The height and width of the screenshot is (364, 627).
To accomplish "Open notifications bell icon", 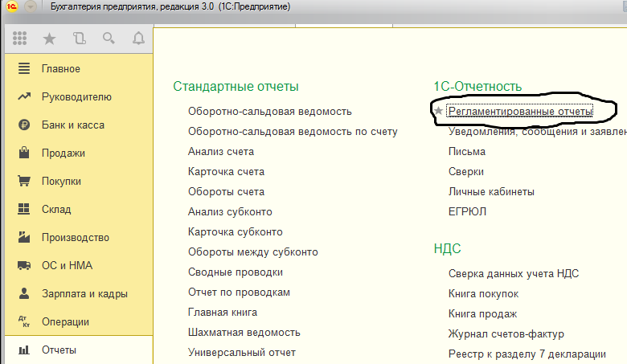I will [x=138, y=39].
